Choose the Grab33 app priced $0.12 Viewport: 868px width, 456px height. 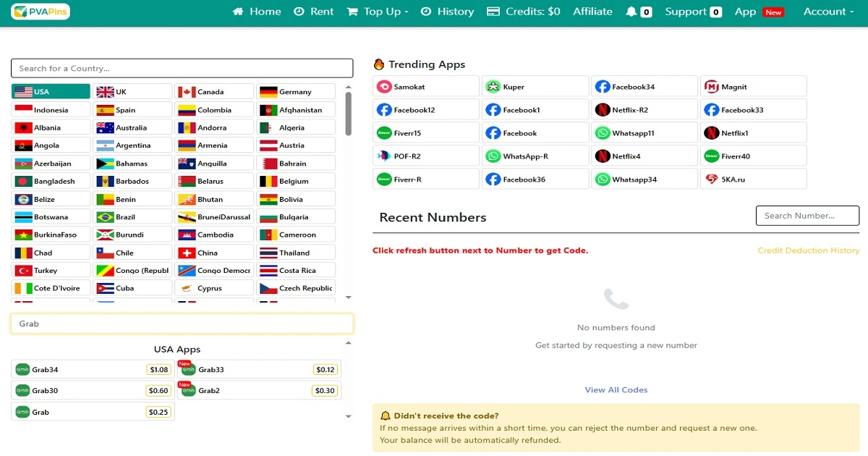(x=260, y=369)
